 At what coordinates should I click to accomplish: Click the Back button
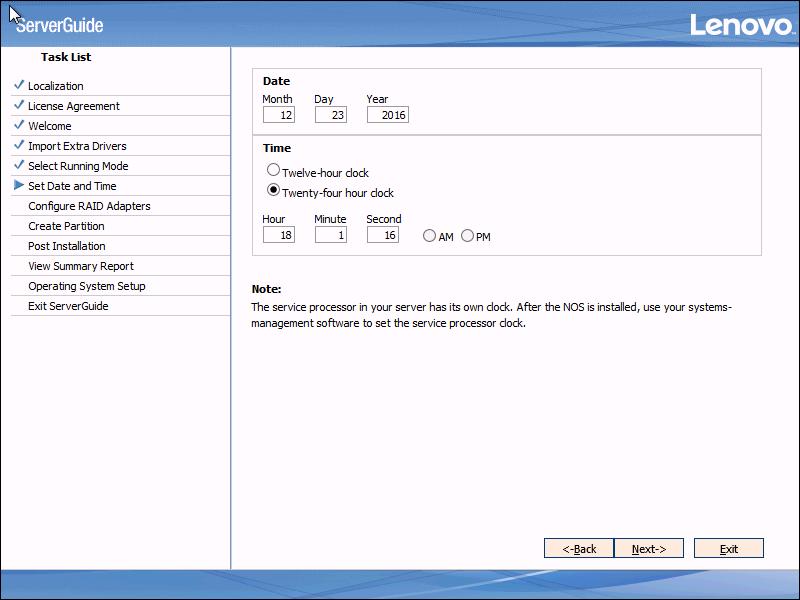tap(578, 548)
